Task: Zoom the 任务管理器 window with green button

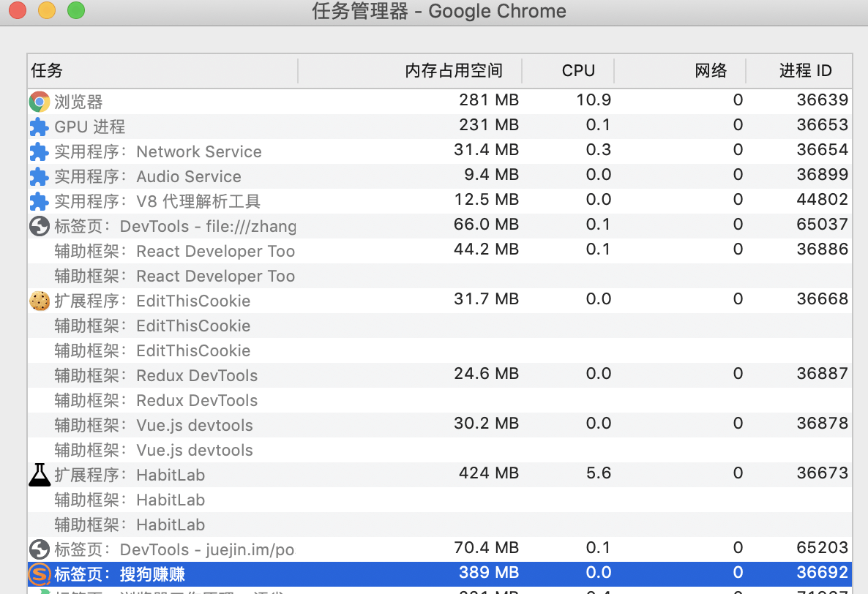Action: pos(76,10)
